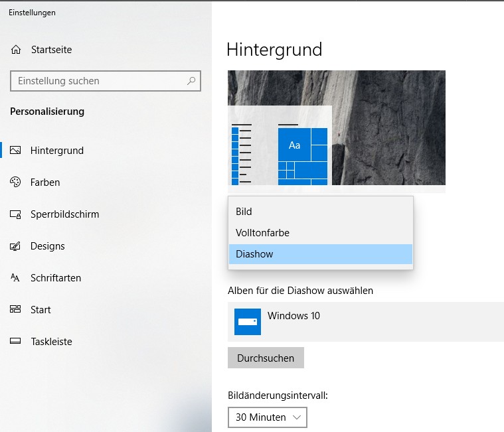Choose Bild in the background dropdown list
Image resolution: width=504 pixels, height=432 pixels.
pyautogui.click(x=321, y=212)
